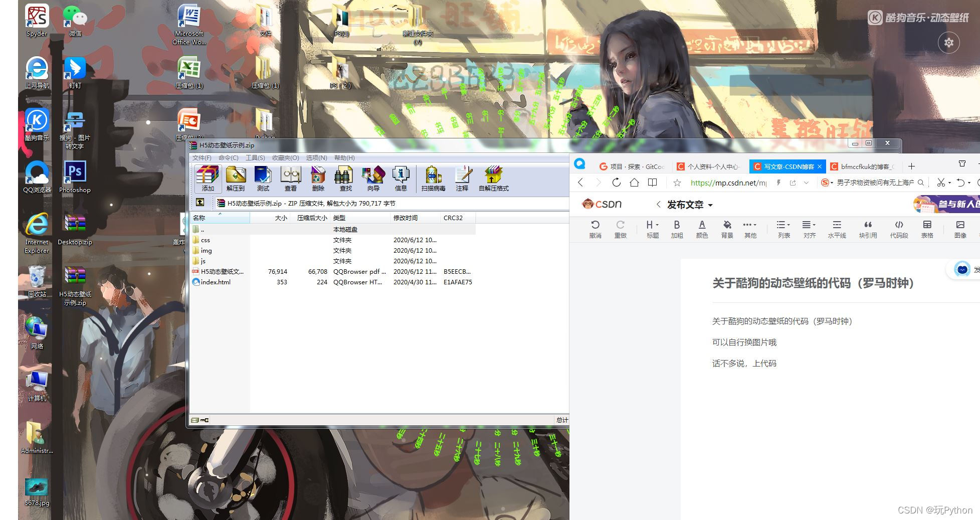
Task: Click the Test (测试) archive icon
Action: [x=263, y=179]
